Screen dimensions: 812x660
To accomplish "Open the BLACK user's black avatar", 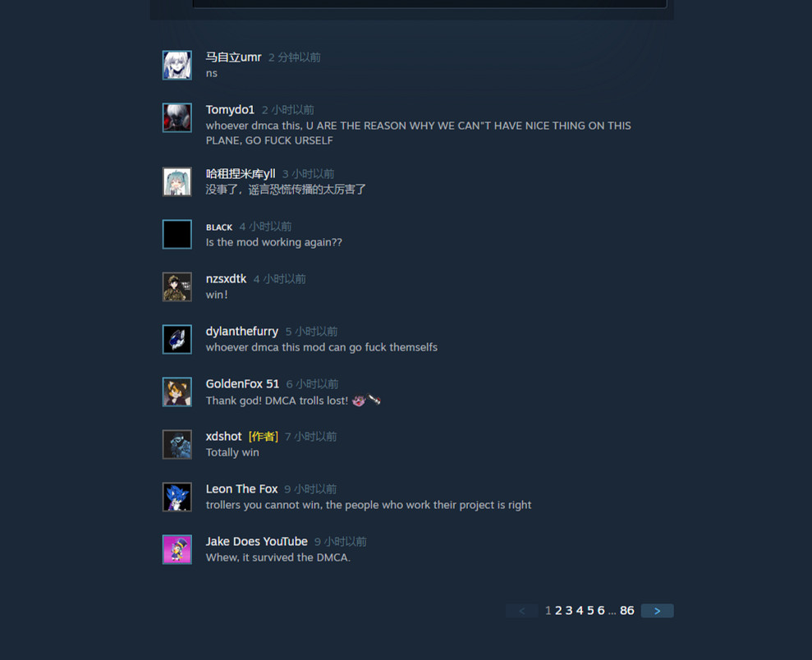I will click(x=177, y=234).
